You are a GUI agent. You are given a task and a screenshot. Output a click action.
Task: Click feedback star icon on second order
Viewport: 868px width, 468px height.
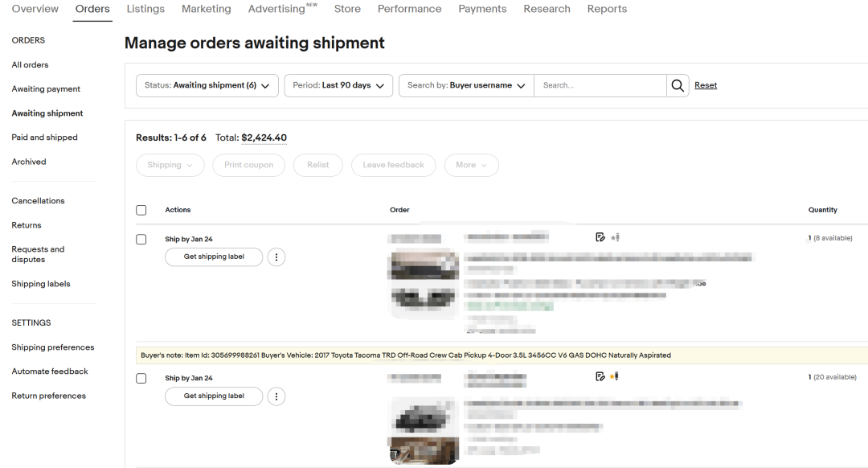pos(615,376)
